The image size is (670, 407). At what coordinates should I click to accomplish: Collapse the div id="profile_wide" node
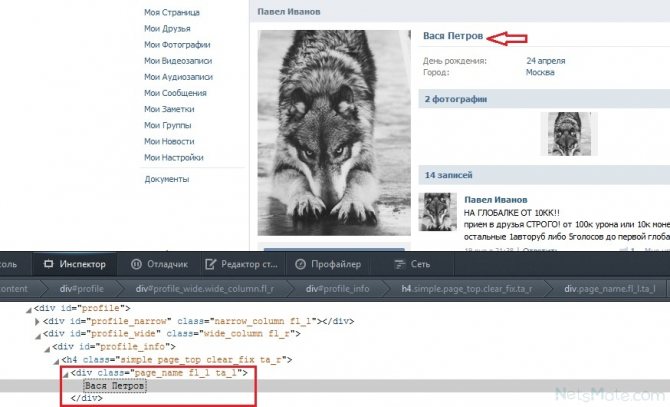(38, 336)
